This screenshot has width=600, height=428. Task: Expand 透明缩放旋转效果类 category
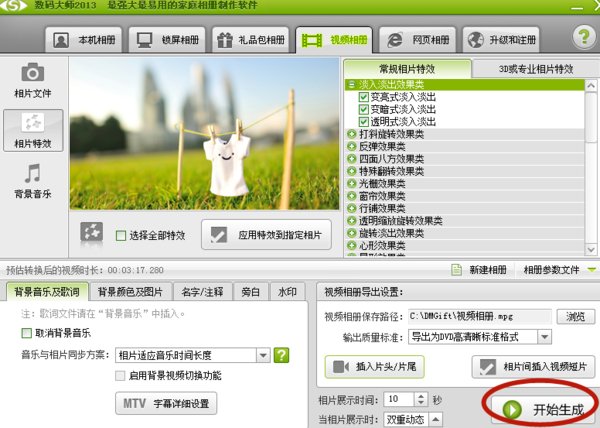(351, 221)
